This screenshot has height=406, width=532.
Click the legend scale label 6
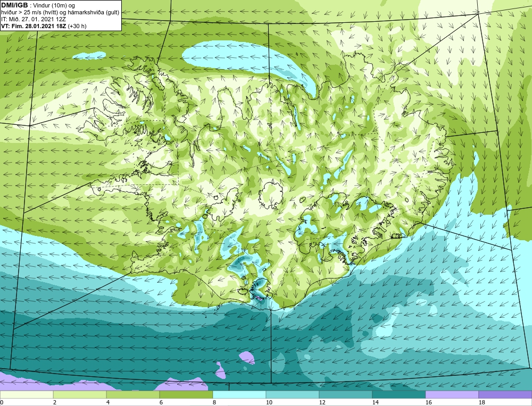point(162,402)
